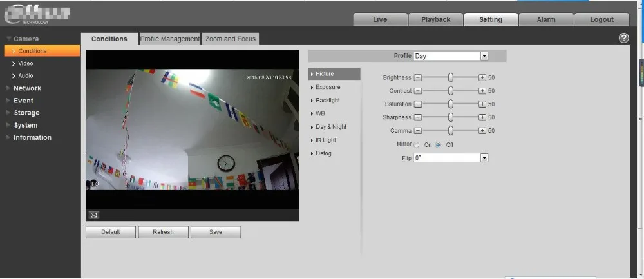Increase Gamma with the plus button
The image size is (644, 279).
[482, 131]
